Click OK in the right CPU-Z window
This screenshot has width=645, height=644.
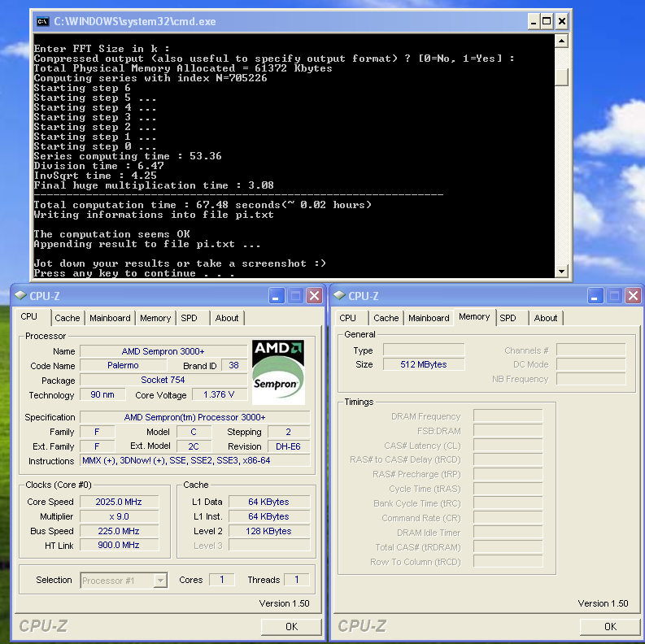610,626
